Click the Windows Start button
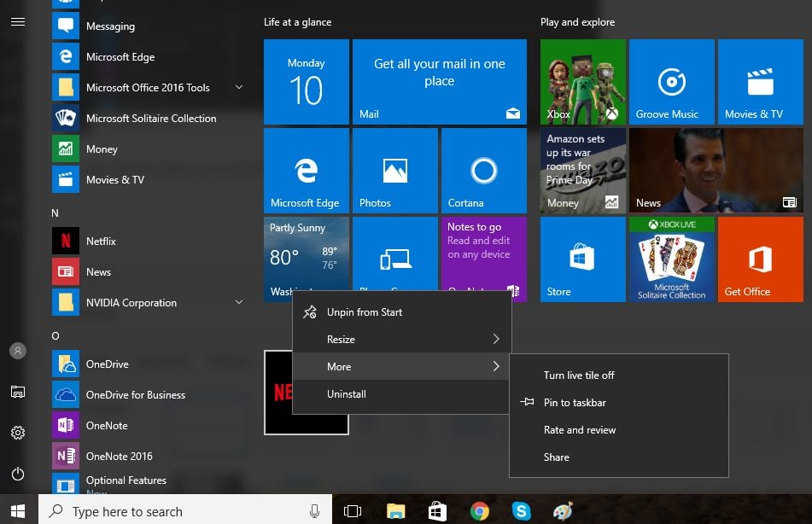The height and width of the screenshot is (524, 812). pyautogui.click(x=18, y=511)
